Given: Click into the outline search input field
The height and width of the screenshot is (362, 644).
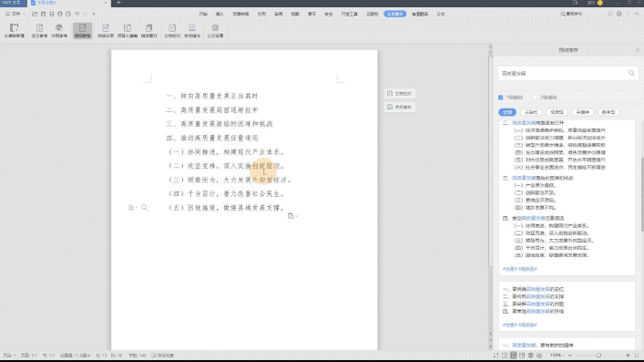Looking at the screenshot, I should 563,73.
